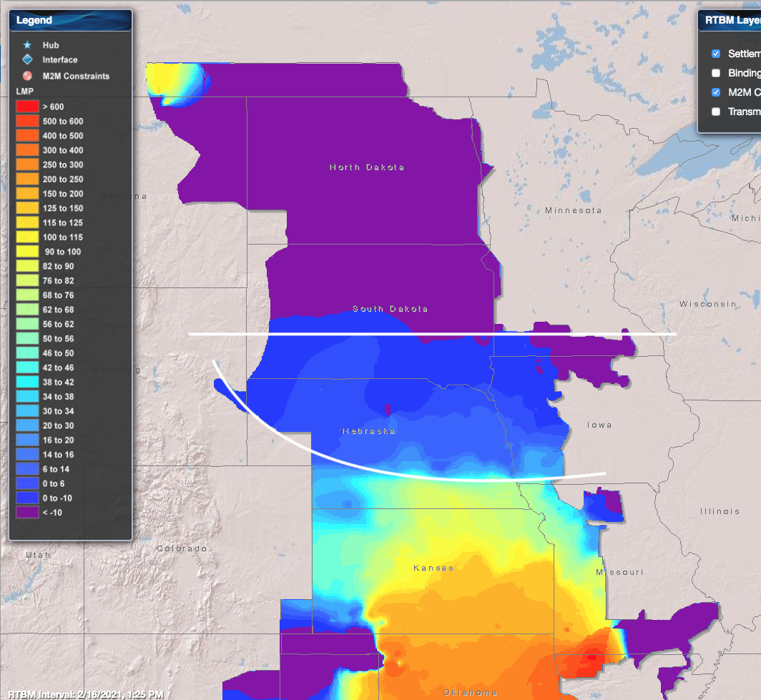761x700 pixels.
Task: Uncheck the M2M layer checkbox
Action: click(x=716, y=92)
